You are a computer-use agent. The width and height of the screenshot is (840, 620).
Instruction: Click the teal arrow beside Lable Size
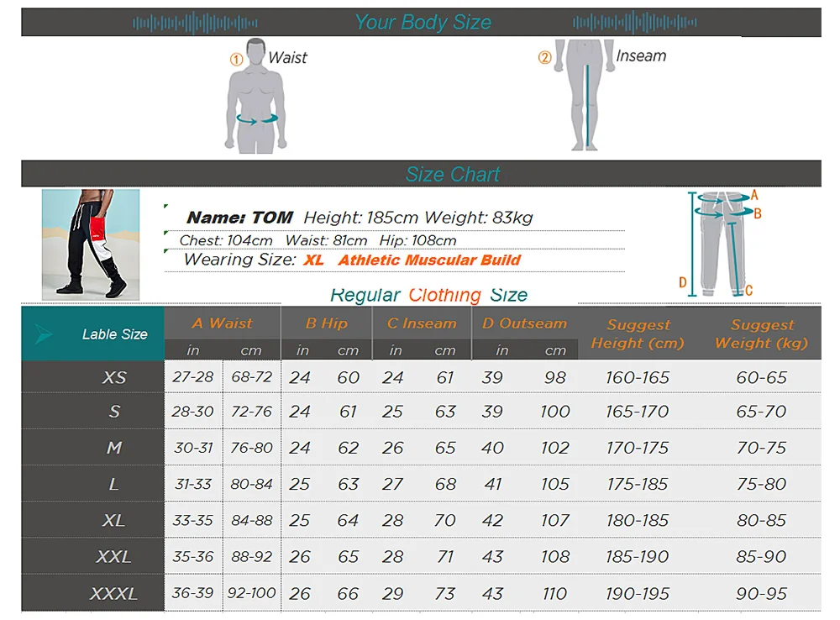44,334
